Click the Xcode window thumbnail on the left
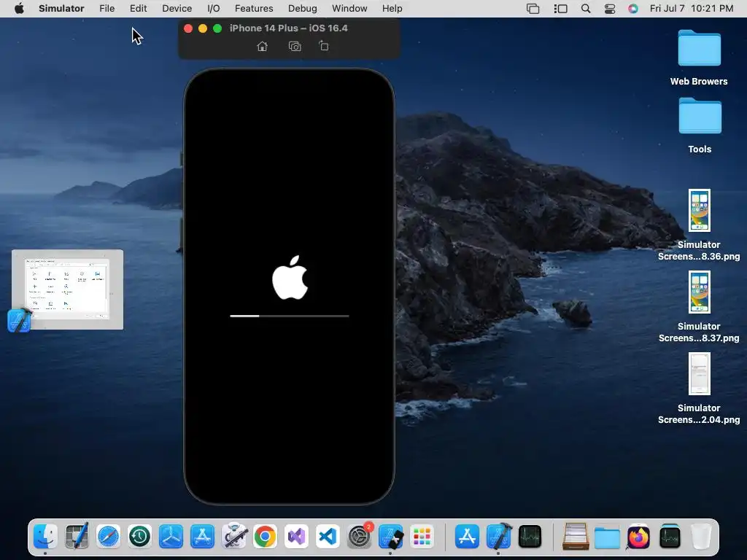Screen dimensions: 747x560 68,289
